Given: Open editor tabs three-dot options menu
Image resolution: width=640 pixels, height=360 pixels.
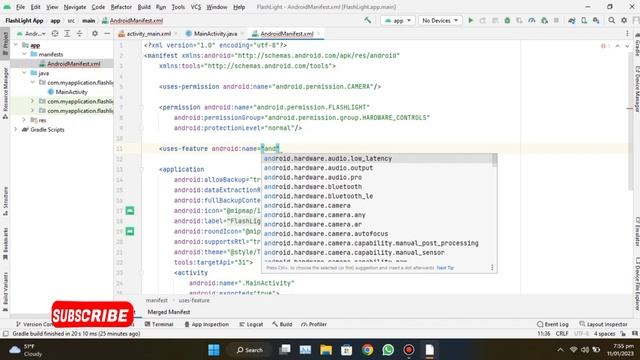Looking at the screenshot, I should coord(627,33).
